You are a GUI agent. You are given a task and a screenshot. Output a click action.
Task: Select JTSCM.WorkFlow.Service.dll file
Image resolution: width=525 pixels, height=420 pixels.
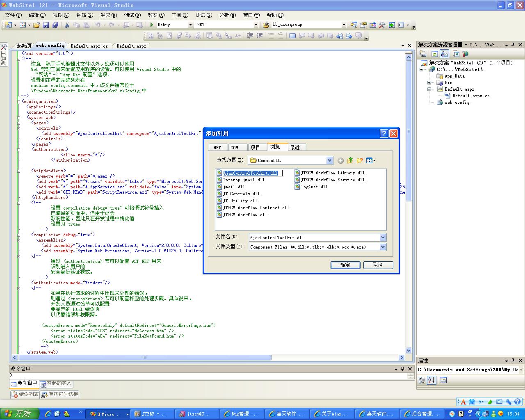point(330,180)
